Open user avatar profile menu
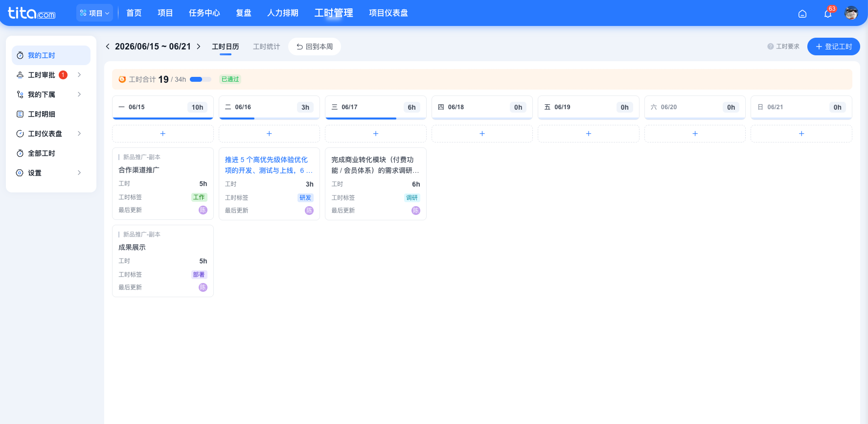 pos(851,13)
